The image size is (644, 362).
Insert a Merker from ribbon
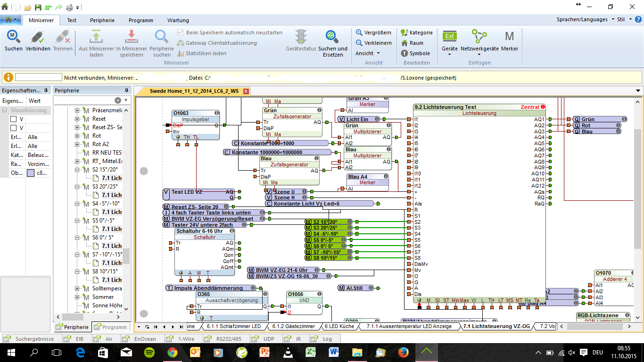pyautogui.click(x=509, y=37)
